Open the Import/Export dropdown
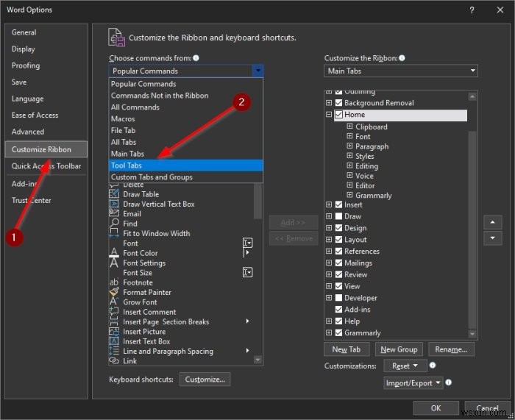Screen dimensions: 515x420 (413, 382)
